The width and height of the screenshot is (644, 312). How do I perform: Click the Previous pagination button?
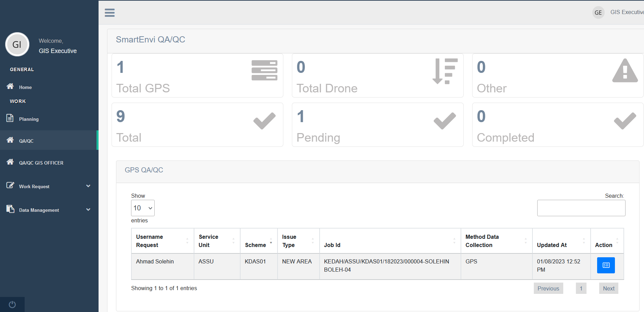point(548,288)
